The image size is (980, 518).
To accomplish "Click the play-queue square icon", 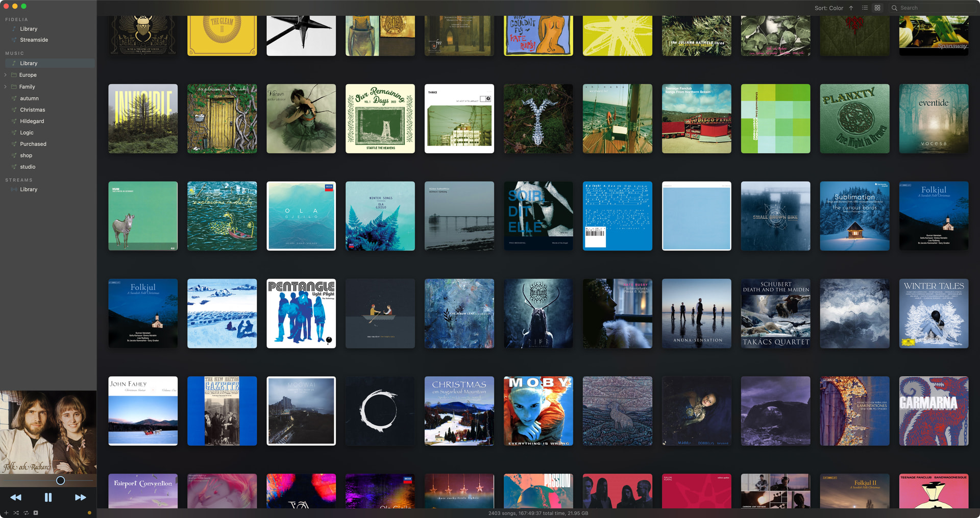I will pyautogui.click(x=36, y=512).
